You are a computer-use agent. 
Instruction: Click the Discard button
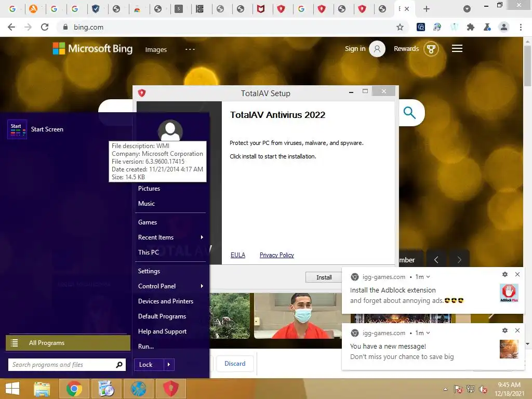tap(235, 363)
